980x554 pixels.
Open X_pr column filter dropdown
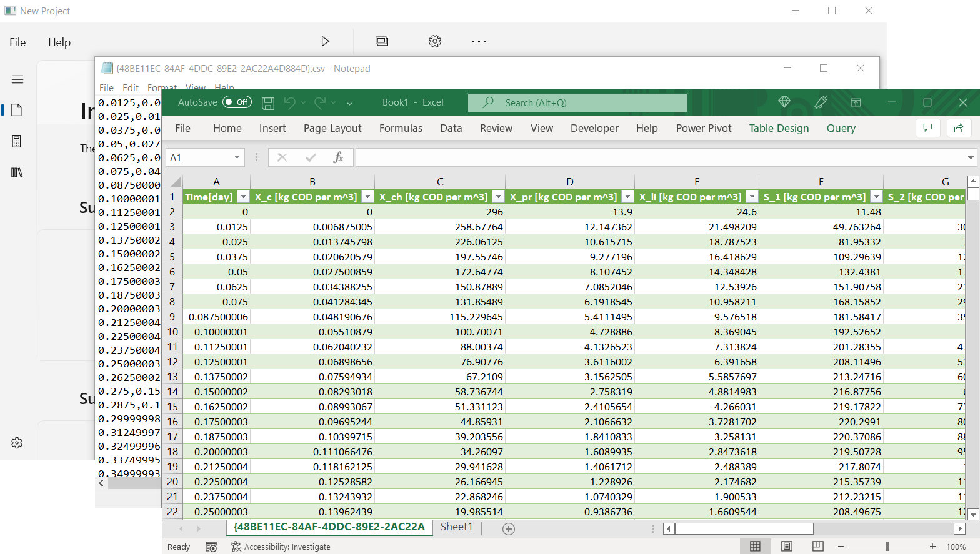627,197
